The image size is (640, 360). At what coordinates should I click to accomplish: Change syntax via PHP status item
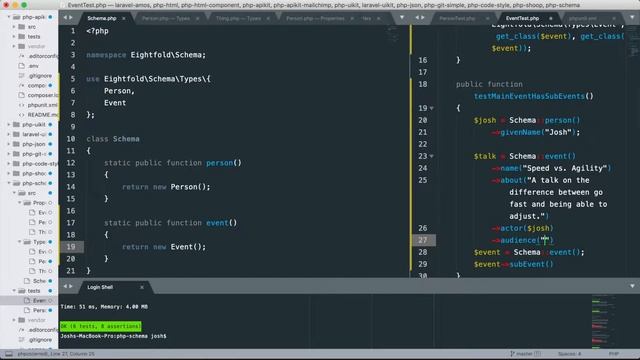point(614,354)
